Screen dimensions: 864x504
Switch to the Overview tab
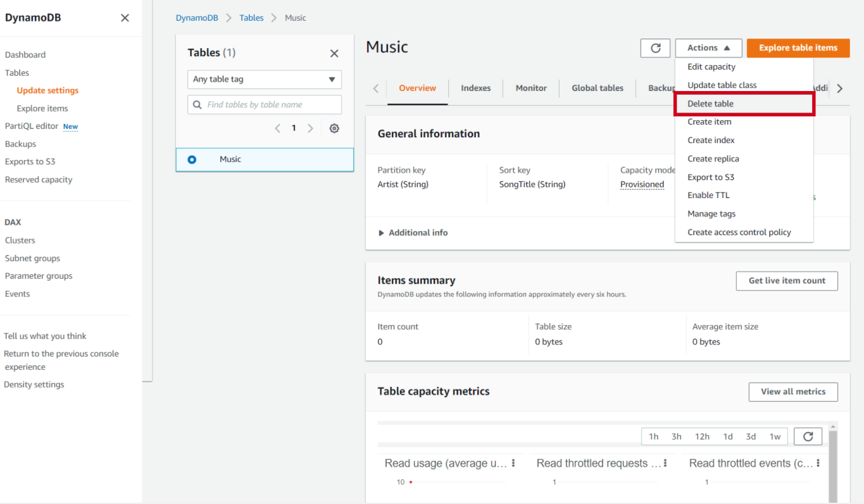click(417, 88)
